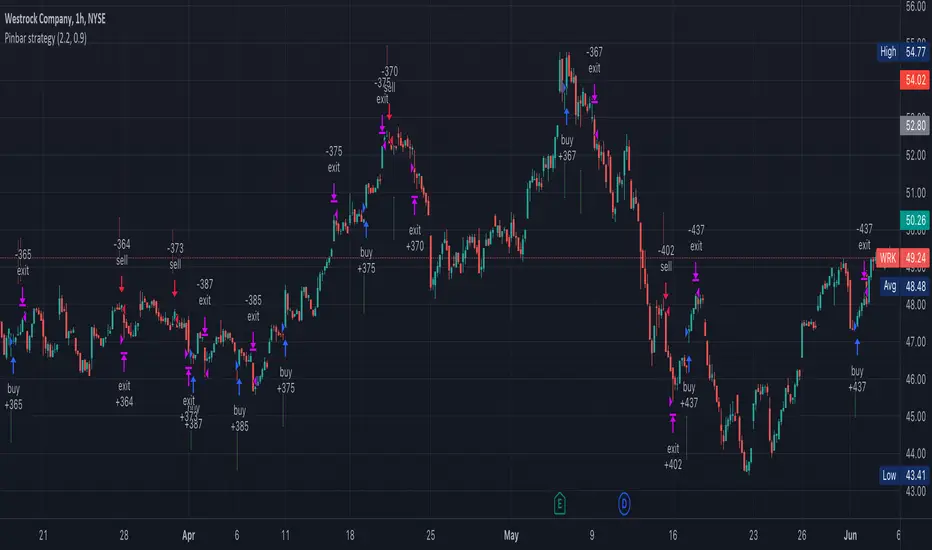The image size is (932, 550).
Task: Click the red 54.02 price tag
Action: [915, 80]
